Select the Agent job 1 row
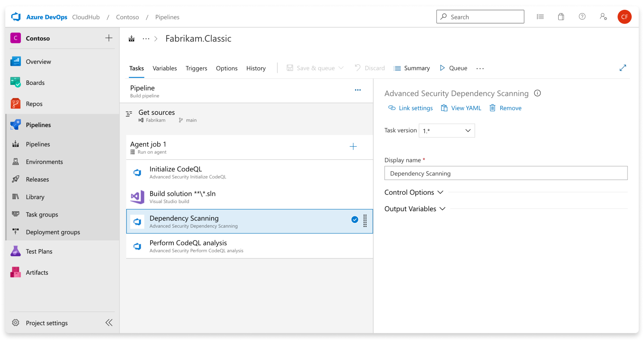This screenshot has height=341, width=644. (x=249, y=147)
